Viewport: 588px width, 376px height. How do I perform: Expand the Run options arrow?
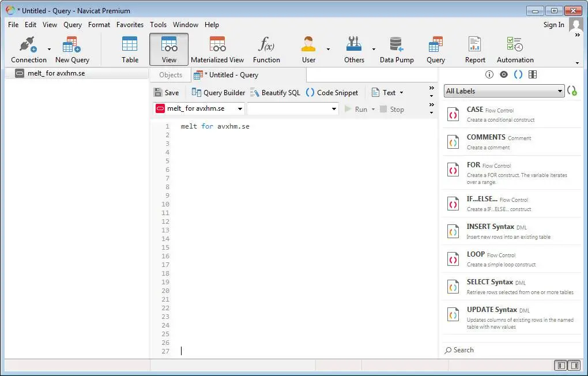pyautogui.click(x=373, y=109)
